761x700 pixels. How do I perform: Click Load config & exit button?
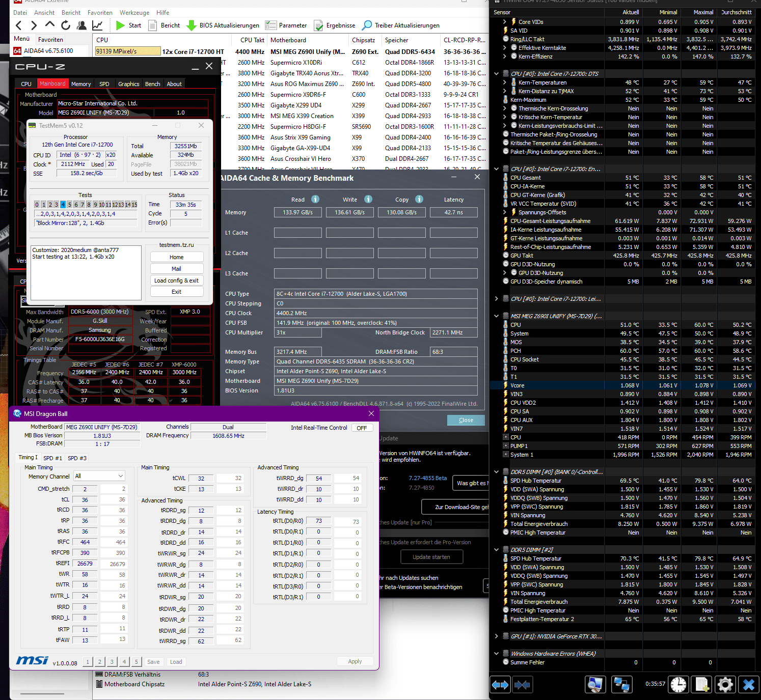(x=177, y=281)
